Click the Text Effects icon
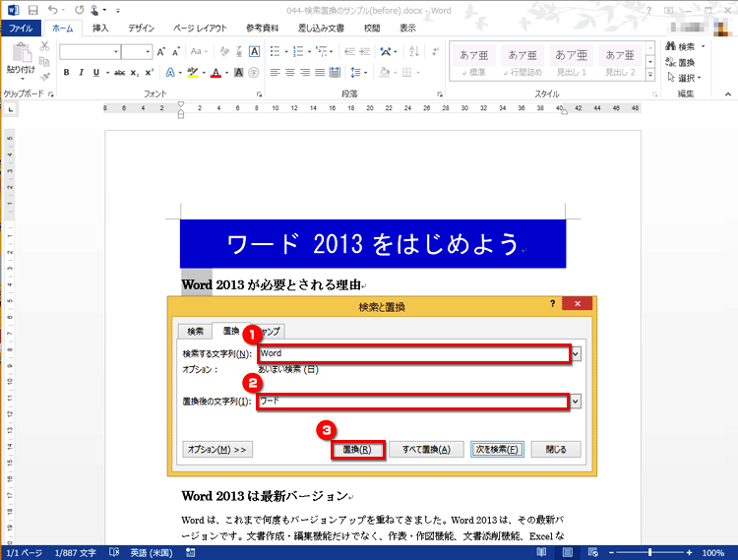 coord(170,73)
